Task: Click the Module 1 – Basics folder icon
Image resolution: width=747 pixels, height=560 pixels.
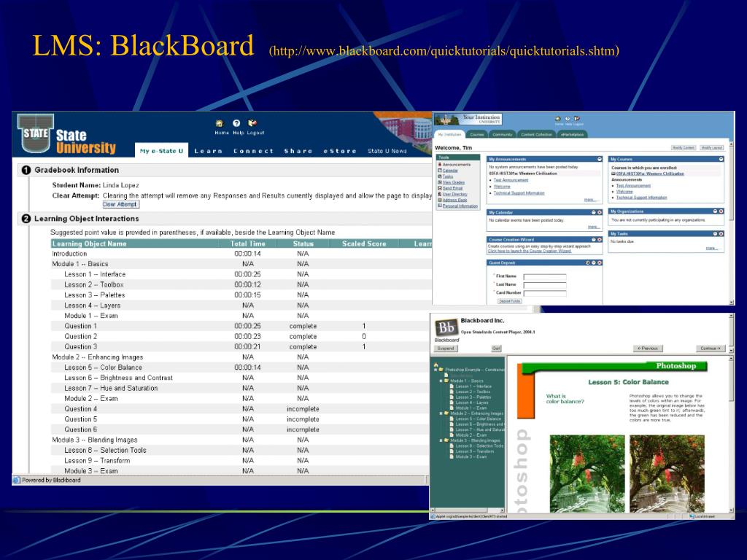Action: point(446,381)
